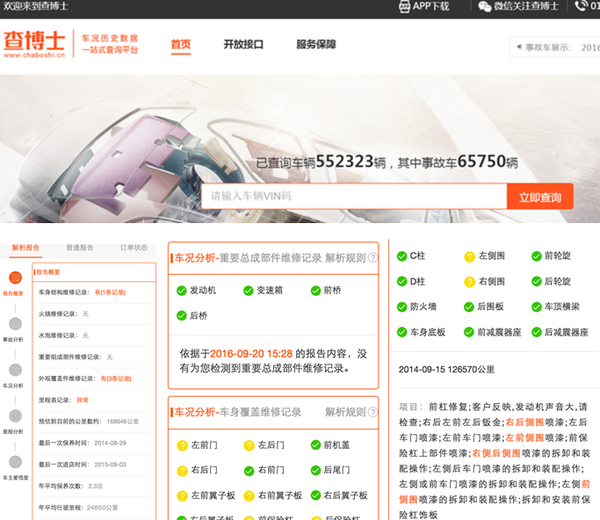Screen dimensions: 600x520
Task: Click the WeChat icon in top bar
Action: coord(484,7)
